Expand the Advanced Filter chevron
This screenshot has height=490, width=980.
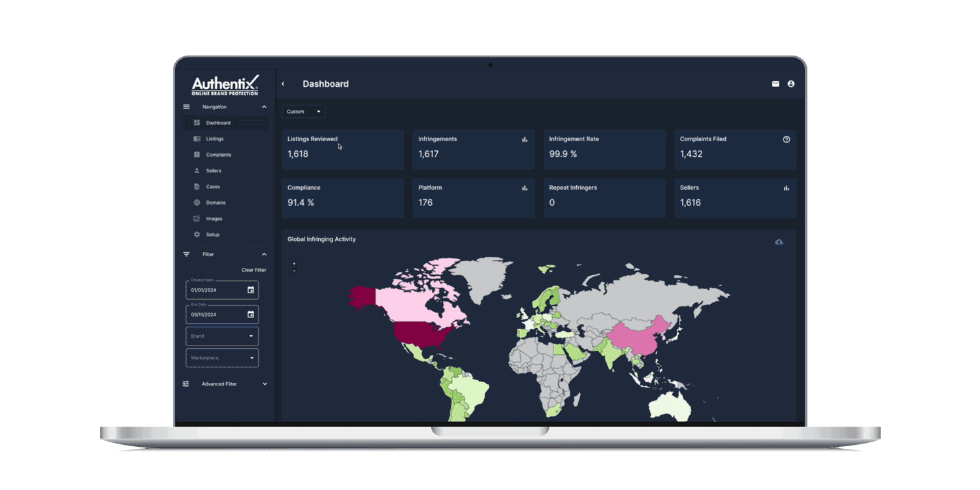click(x=265, y=384)
